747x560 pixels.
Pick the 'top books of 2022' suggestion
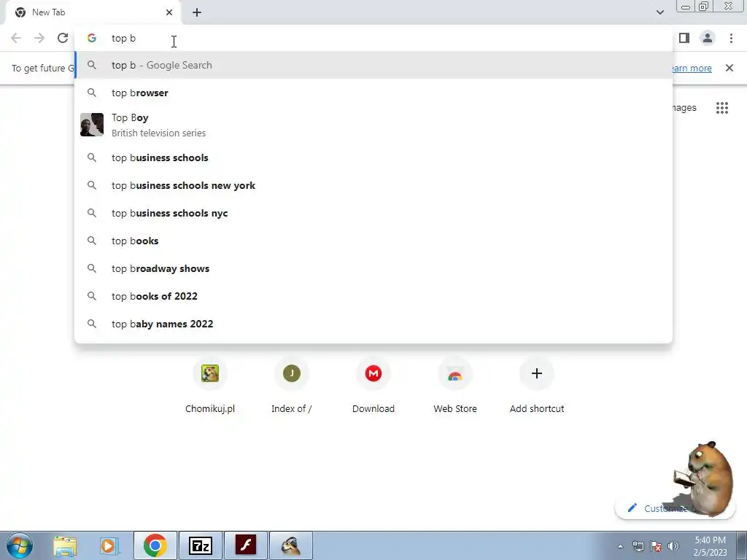373,296
